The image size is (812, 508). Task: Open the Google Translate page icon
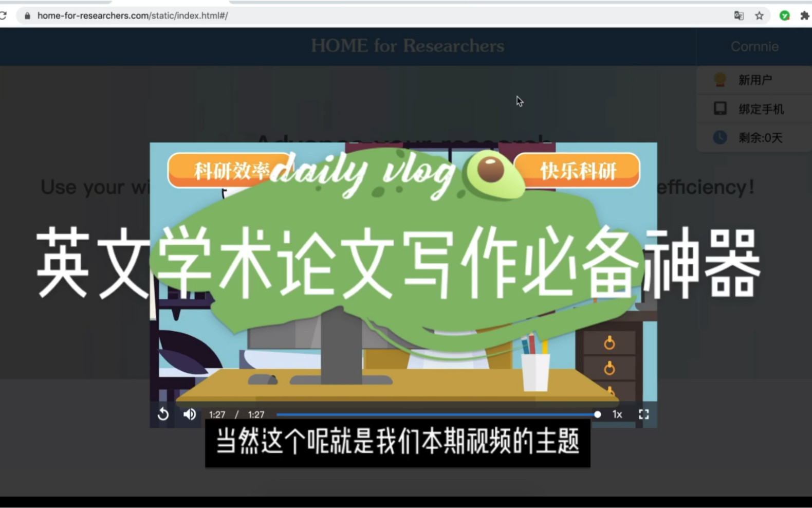click(x=739, y=15)
